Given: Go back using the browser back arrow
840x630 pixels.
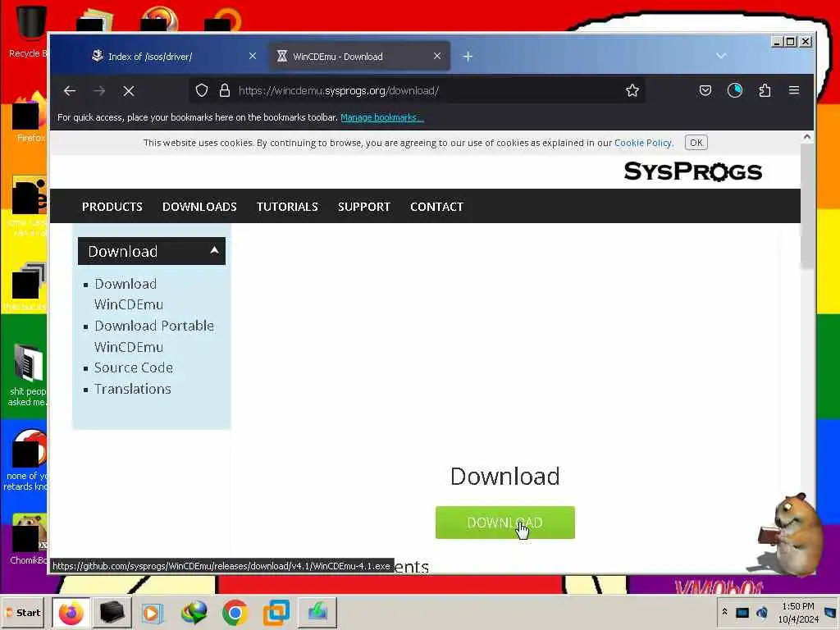Looking at the screenshot, I should coord(70,90).
